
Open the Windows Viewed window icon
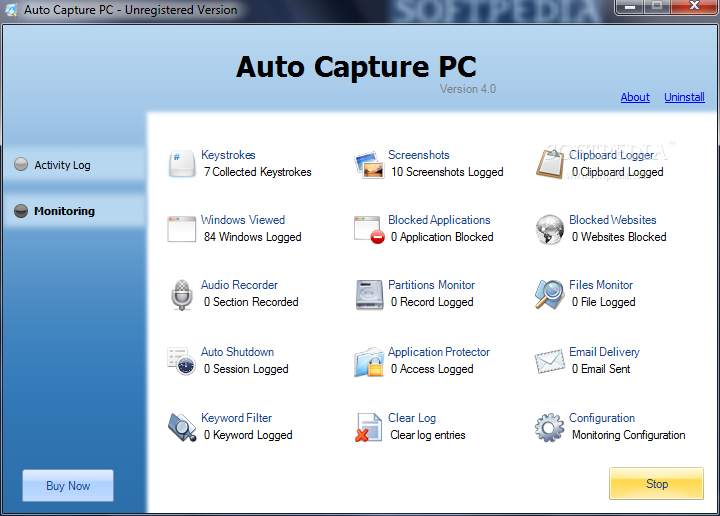[182, 229]
